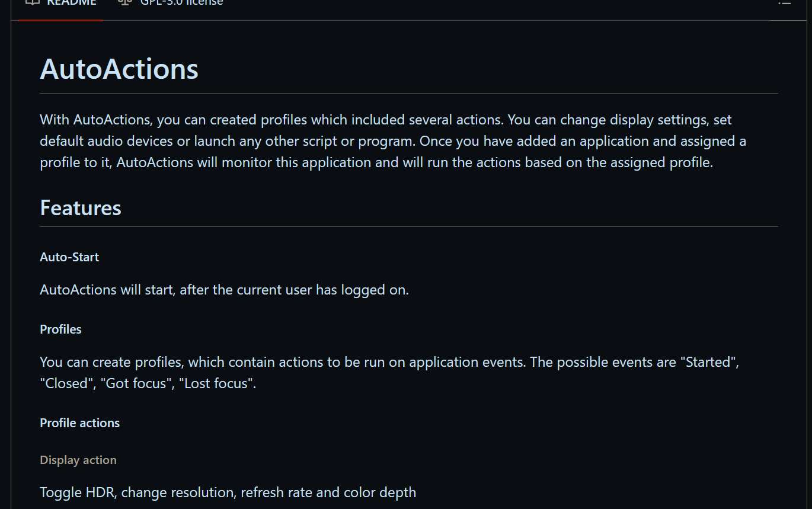Click the Display action subheading

pyautogui.click(x=78, y=460)
